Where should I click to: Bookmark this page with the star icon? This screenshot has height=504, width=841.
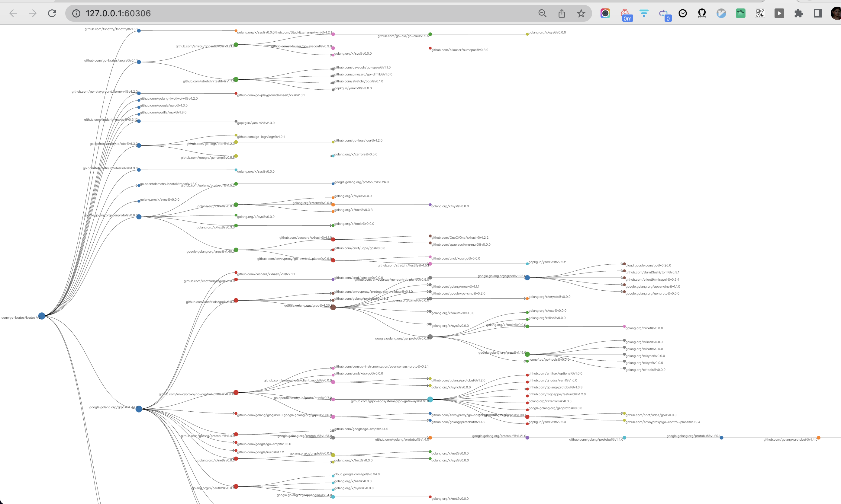coord(581,13)
